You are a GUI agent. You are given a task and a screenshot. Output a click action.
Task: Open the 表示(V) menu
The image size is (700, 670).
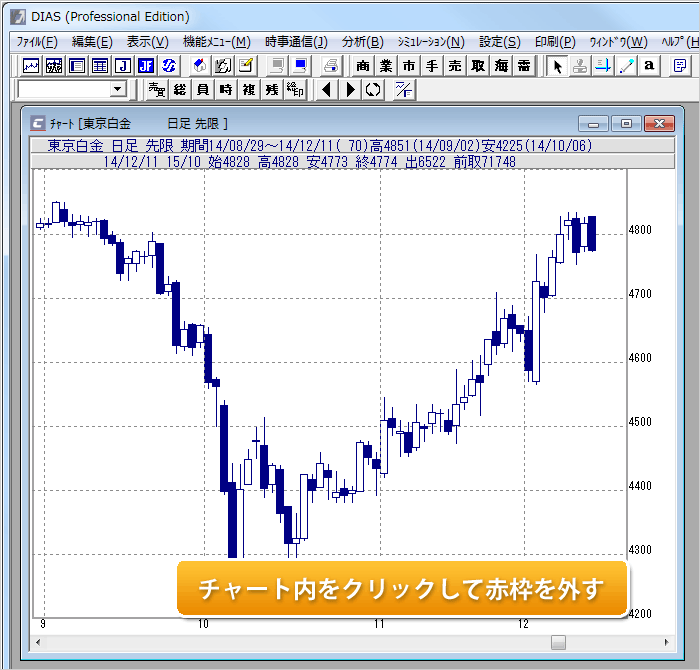[147, 42]
